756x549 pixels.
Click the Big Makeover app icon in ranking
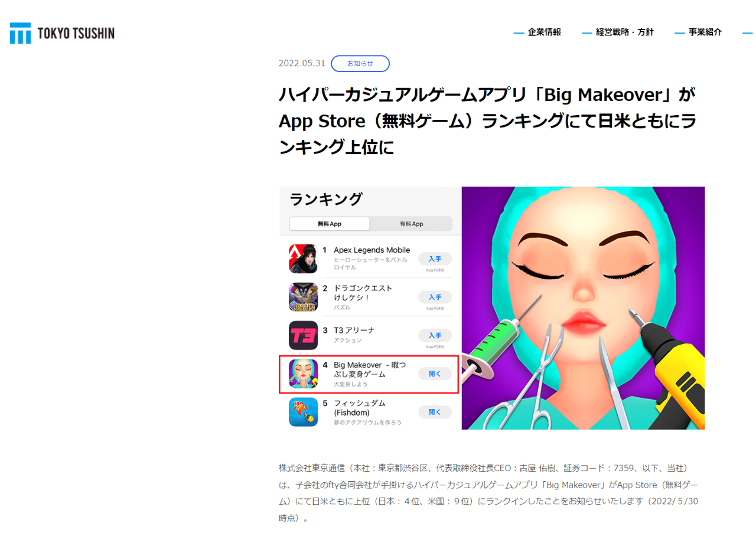click(304, 374)
